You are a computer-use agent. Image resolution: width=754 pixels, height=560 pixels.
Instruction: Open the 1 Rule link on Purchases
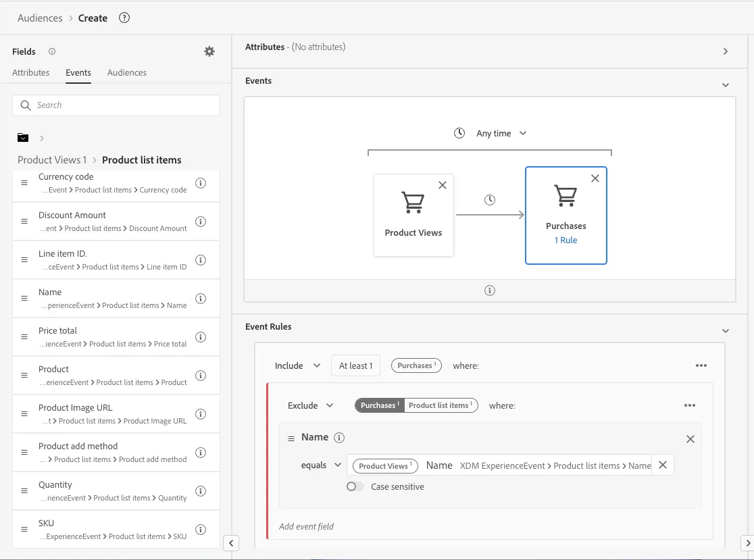565,240
